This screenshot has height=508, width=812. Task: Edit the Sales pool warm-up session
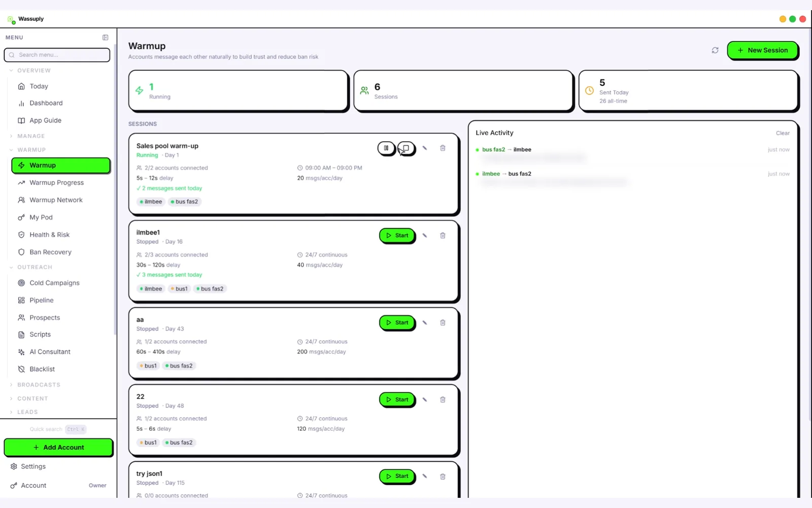pos(425,148)
